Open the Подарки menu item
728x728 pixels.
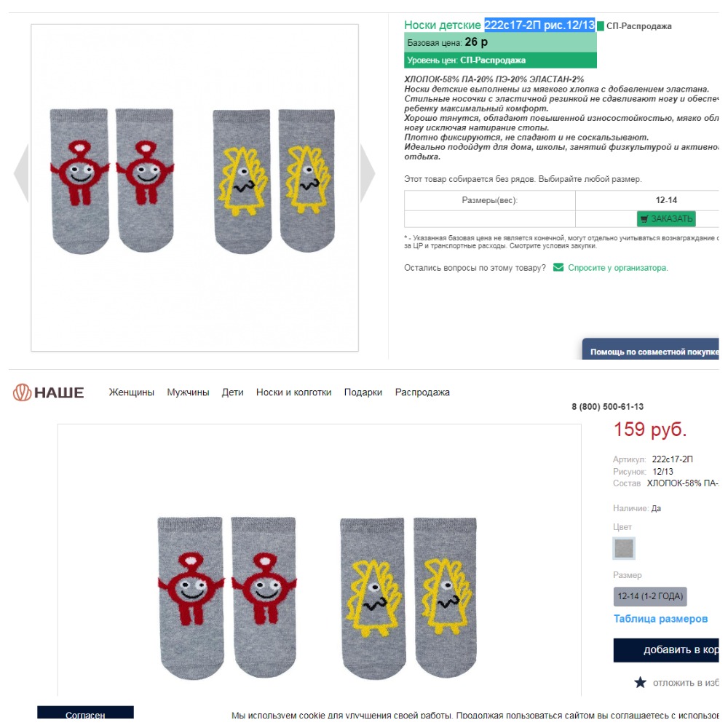pos(363,392)
